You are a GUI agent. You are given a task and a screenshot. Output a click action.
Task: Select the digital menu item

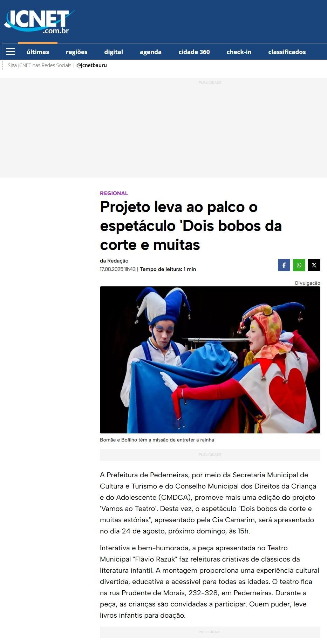pos(114,52)
